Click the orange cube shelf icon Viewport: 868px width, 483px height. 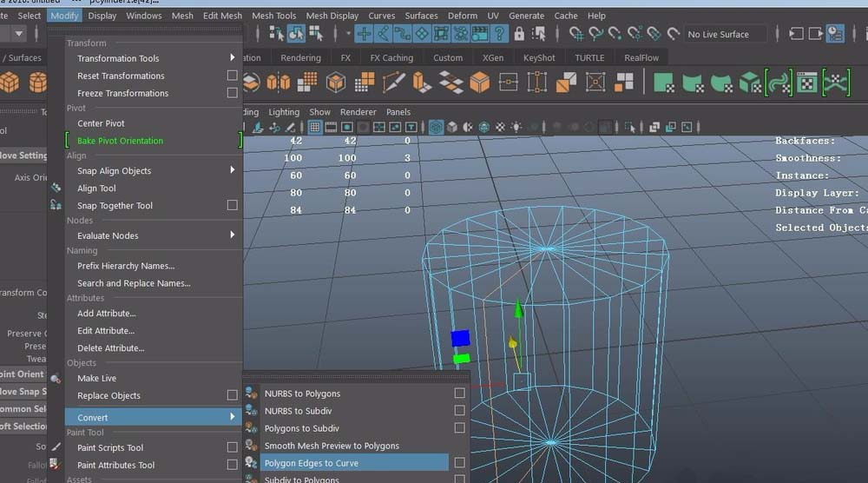[479, 83]
